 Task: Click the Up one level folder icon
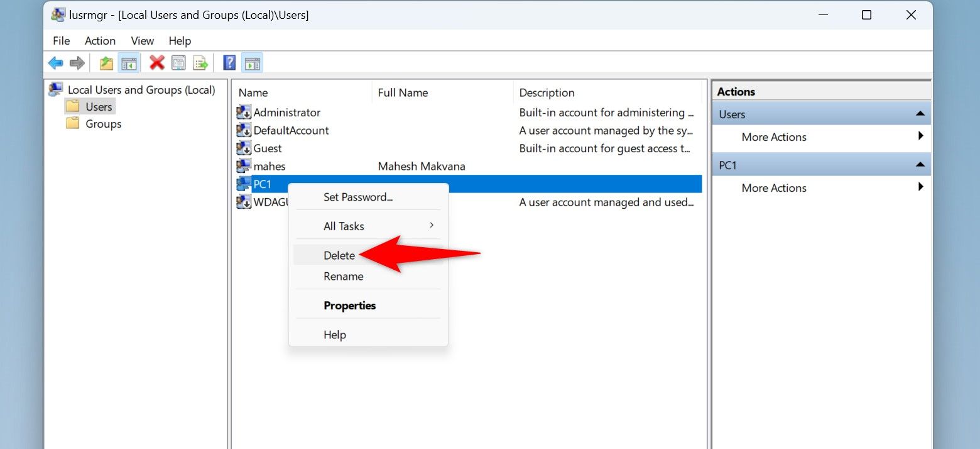[x=107, y=63]
